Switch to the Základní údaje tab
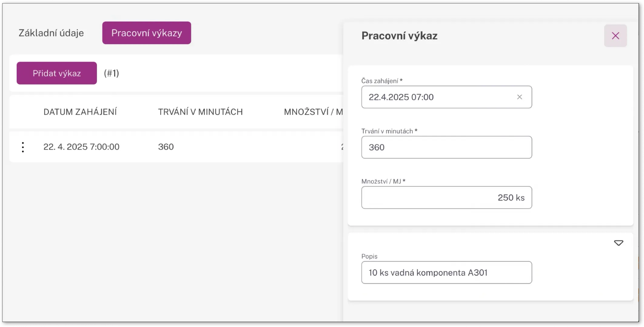 point(51,33)
